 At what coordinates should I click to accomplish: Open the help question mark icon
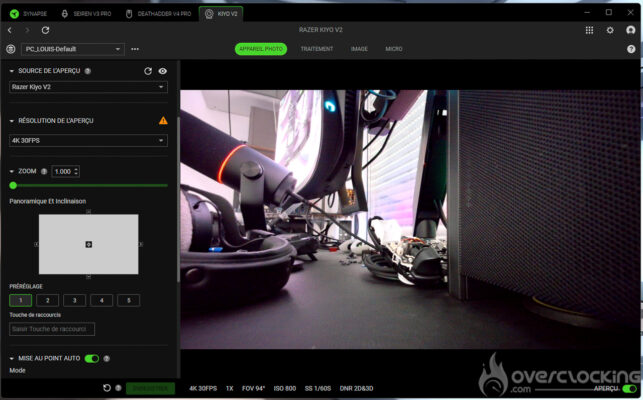[x=631, y=49]
